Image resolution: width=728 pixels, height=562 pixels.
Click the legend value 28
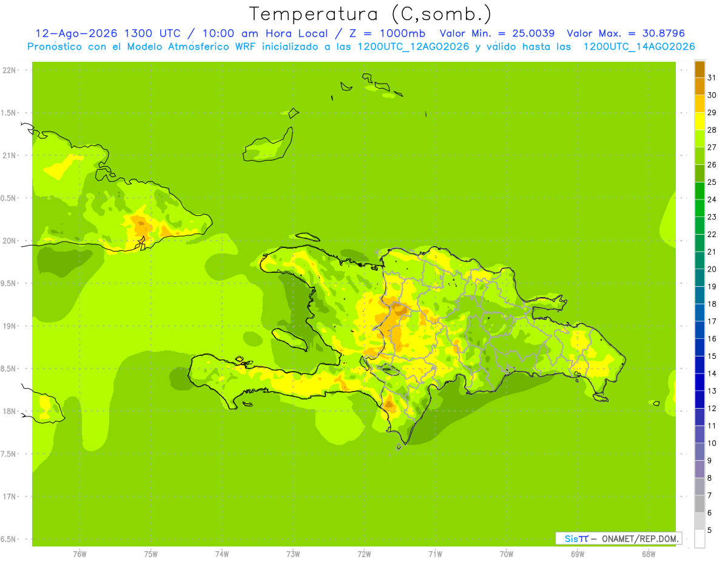pos(712,130)
